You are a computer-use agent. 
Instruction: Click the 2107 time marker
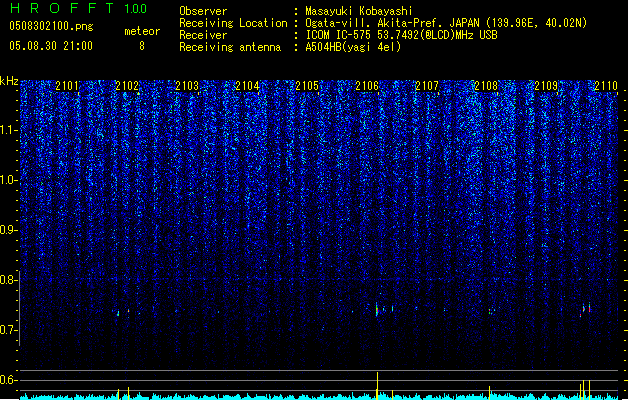coord(427,86)
